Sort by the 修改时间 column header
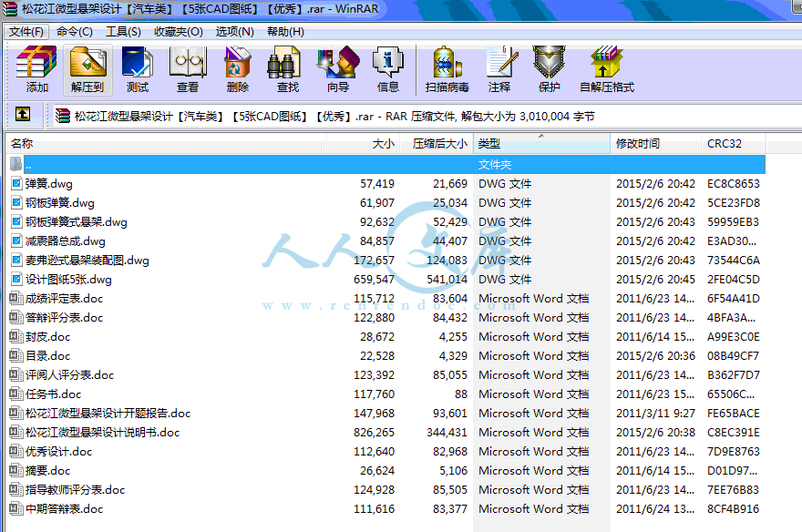This screenshot has height=532, width=802. [x=655, y=144]
